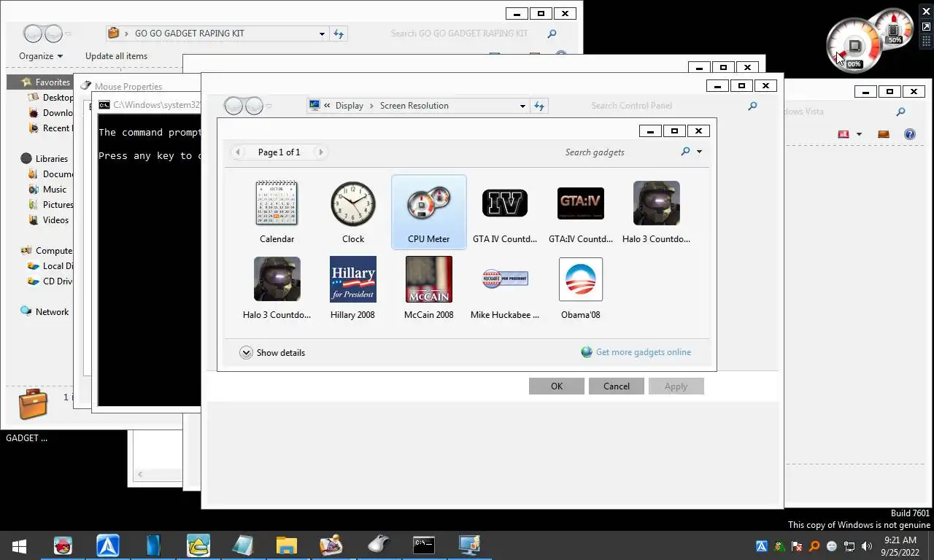
Task: Select the GTA:IV Countdown gadget with red text logo
Action: (x=581, y=212)
